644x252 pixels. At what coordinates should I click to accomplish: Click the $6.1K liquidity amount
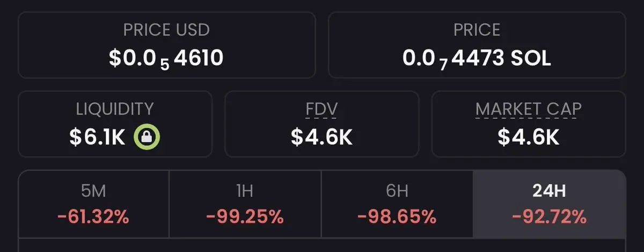point(97,138)
